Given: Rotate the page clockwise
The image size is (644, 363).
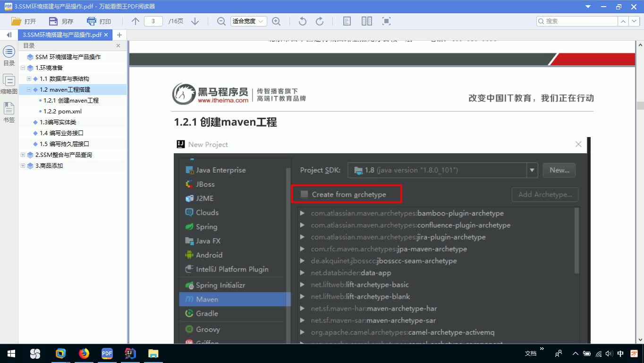Looking at the screenshot, I should coord(320,21).
